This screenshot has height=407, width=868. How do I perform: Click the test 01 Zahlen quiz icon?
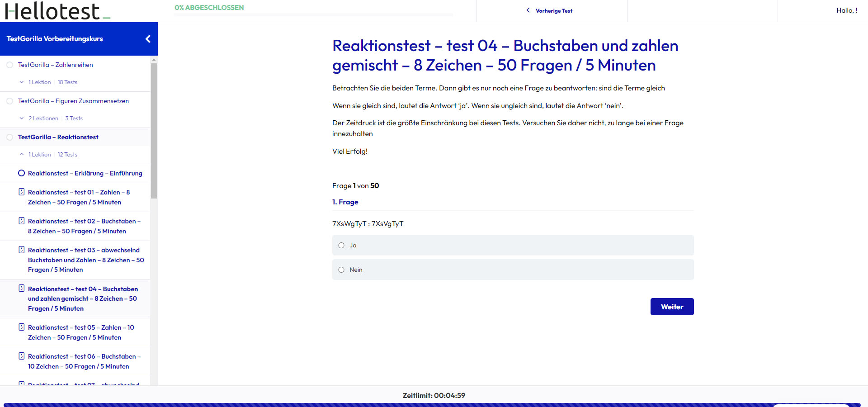[x=21, y=192]
